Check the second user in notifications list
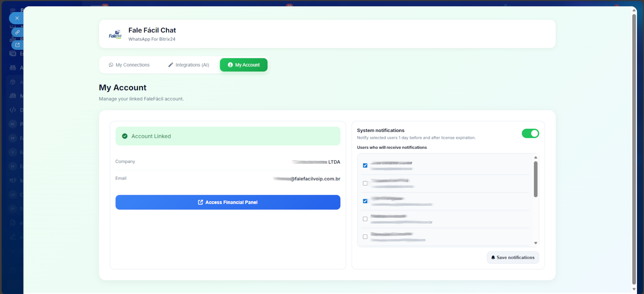This screenshot has height=294, width=644. (x=365, y=183)
